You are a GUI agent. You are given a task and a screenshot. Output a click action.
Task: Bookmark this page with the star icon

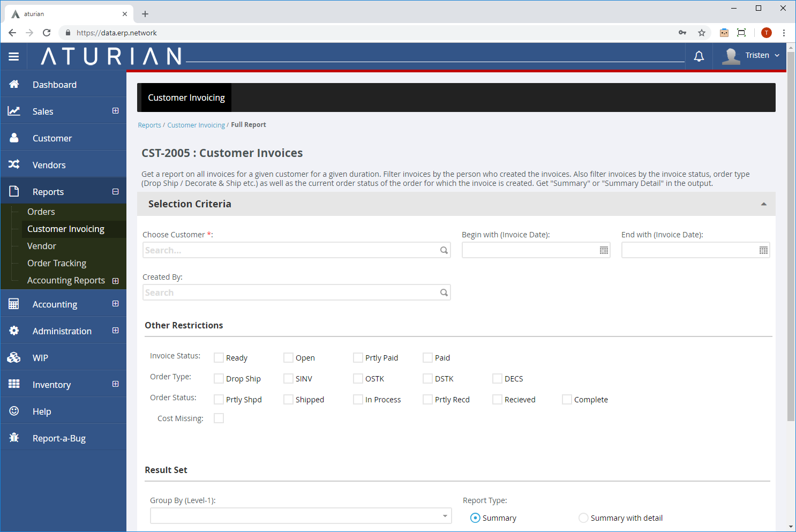click(x=701, y=33)
